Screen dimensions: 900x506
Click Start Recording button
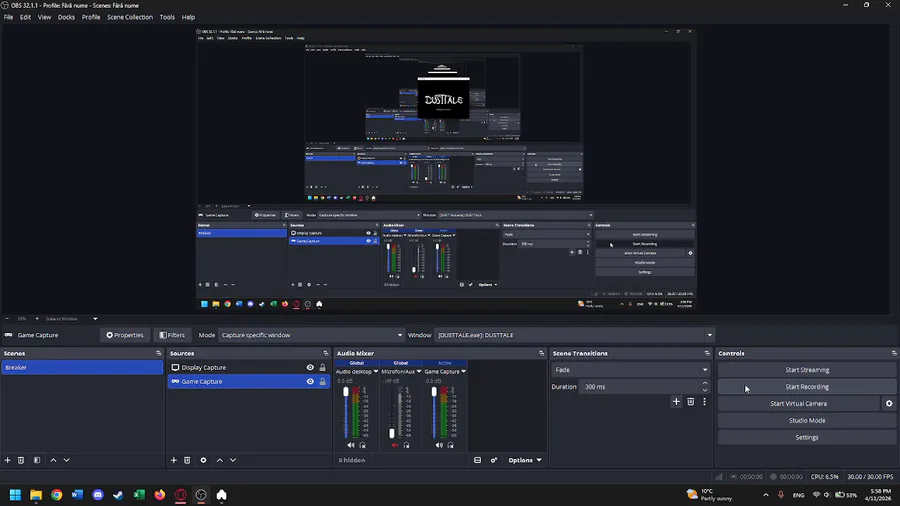click(807, 387)
